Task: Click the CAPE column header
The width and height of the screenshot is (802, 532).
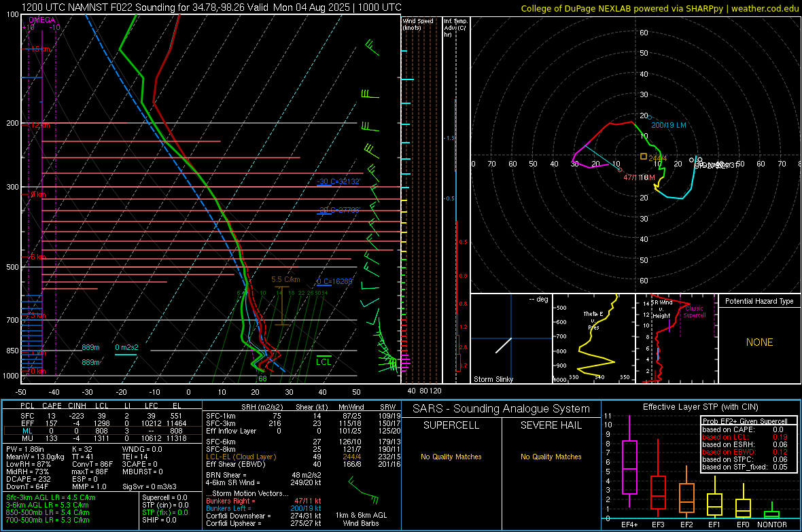Action: click(x=52, y=406)
